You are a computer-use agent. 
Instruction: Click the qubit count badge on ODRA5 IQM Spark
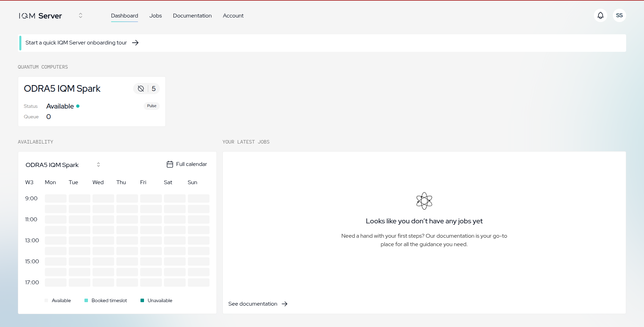pyautogui.click(x=146, y=89)
